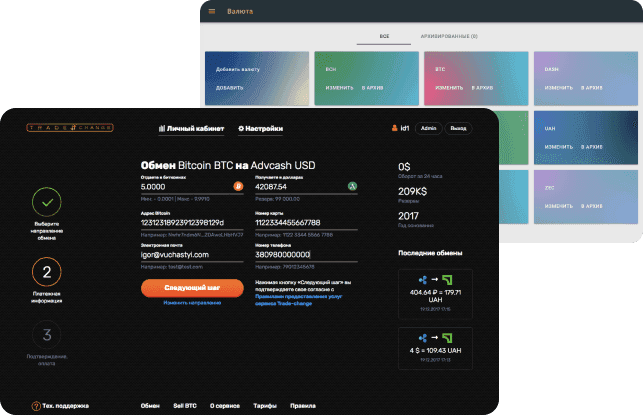Click the Последние обмены heading
The image size is (643, 415).
pos(430,253)
